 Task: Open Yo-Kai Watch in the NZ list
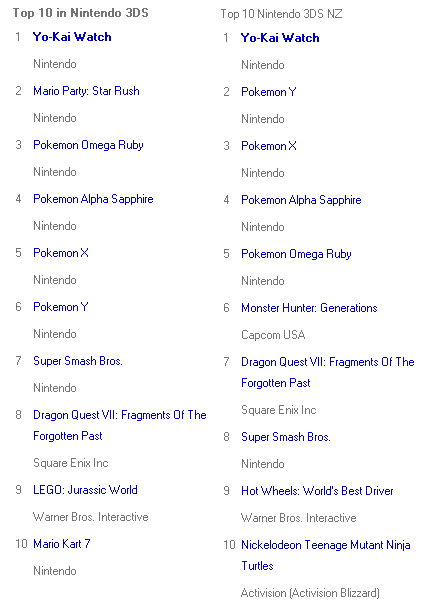[280, 38]
